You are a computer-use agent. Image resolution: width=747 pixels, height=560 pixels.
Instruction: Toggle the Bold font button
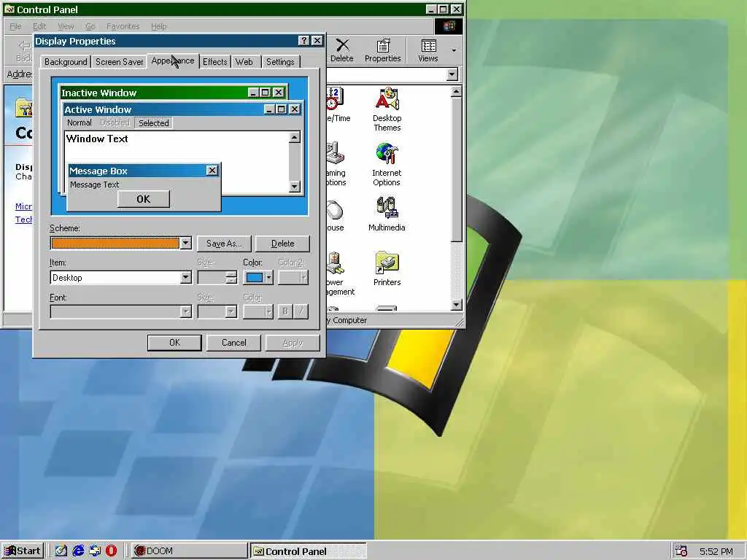pyautogui.click(x=285, y=311)
